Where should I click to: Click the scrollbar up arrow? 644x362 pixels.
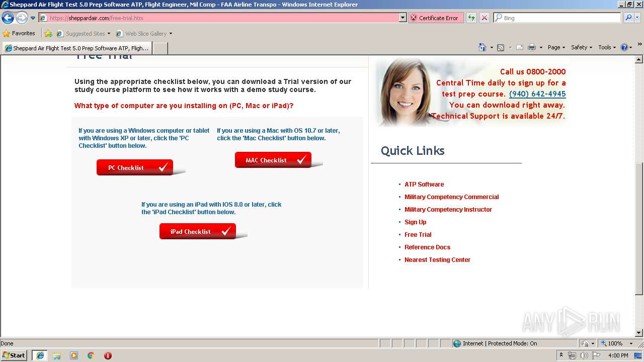point(639,59)
